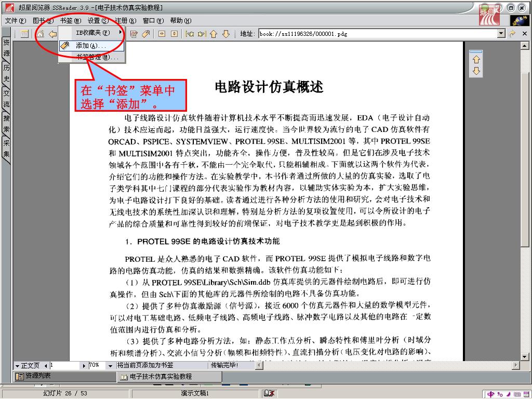Screen dimensions: 532x399
Task: Click the 演示文稿1 status bar text
Action: click(195, 394)
